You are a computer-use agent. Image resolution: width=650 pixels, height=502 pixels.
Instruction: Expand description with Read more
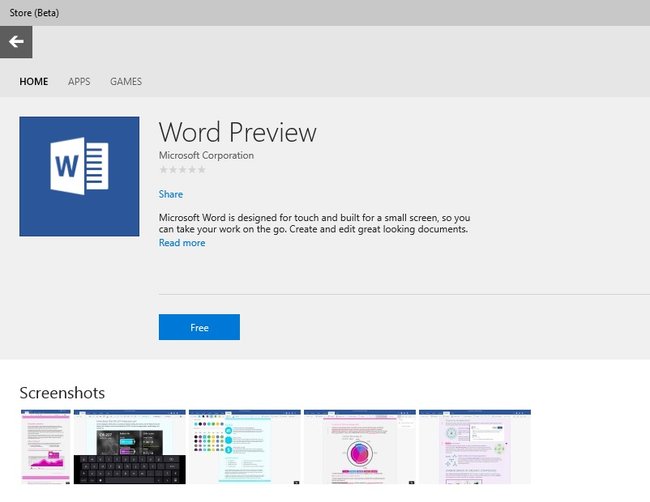point(182,243)
